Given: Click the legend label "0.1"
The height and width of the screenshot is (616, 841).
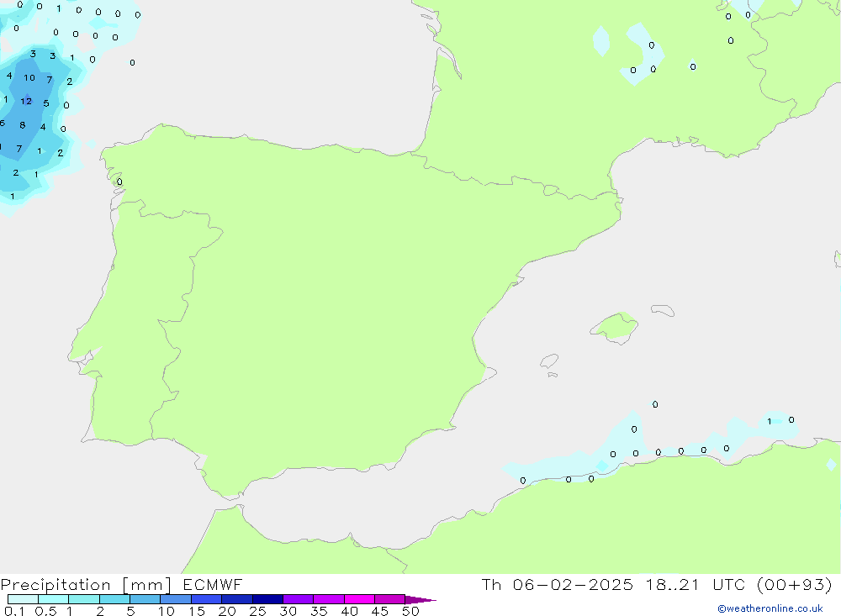Looking at the screenshot, I should [x=14, y=611].
